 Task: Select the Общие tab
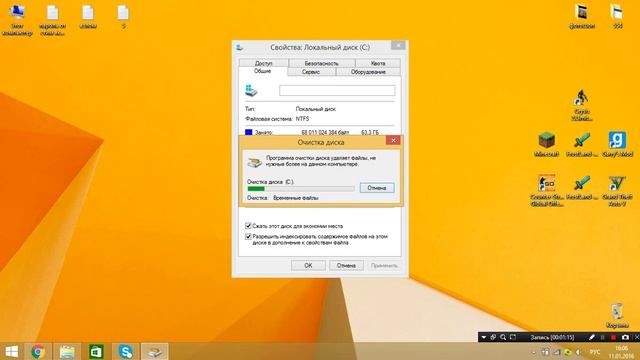[262, 71]
